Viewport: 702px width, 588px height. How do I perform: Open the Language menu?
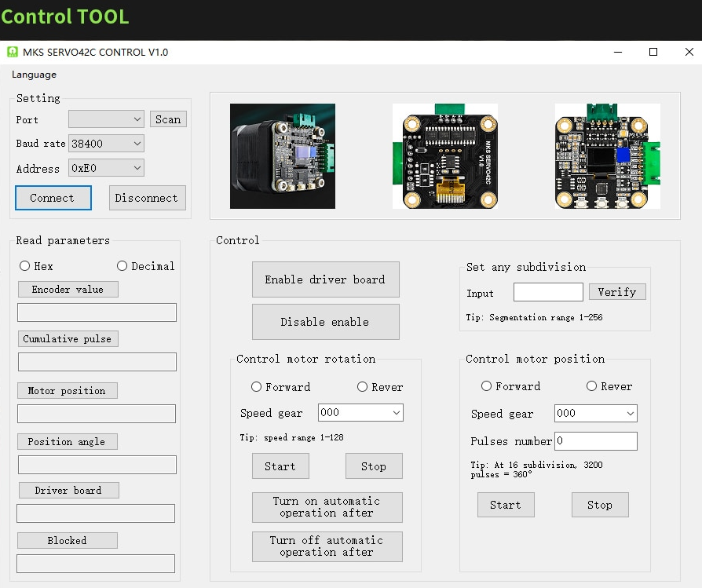tap(34, 75)
